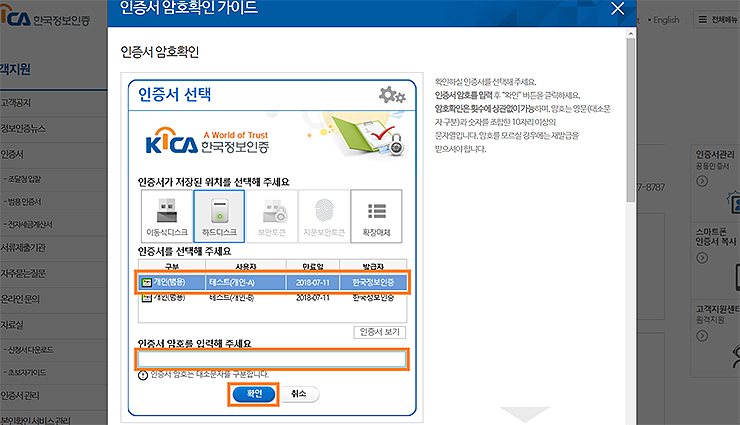740x425 pixels.
Task: Cancel with the 취소 button
Action: tap(299, 394)
